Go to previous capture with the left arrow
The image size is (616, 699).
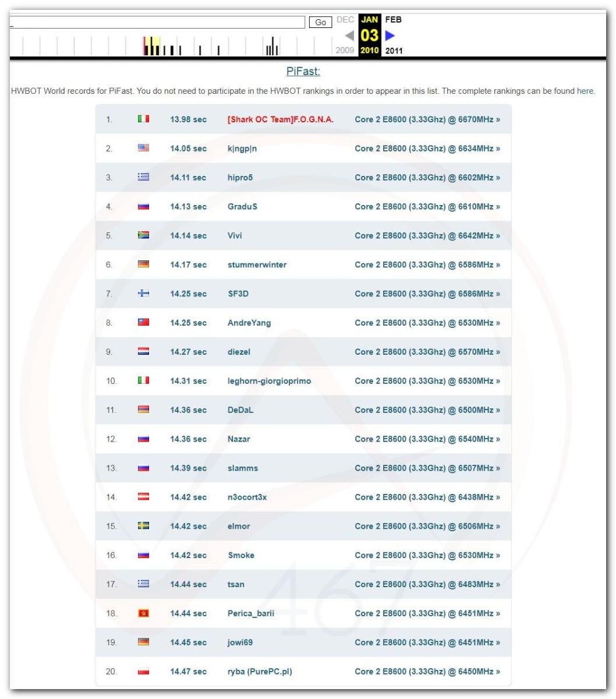tap(349, 36)
